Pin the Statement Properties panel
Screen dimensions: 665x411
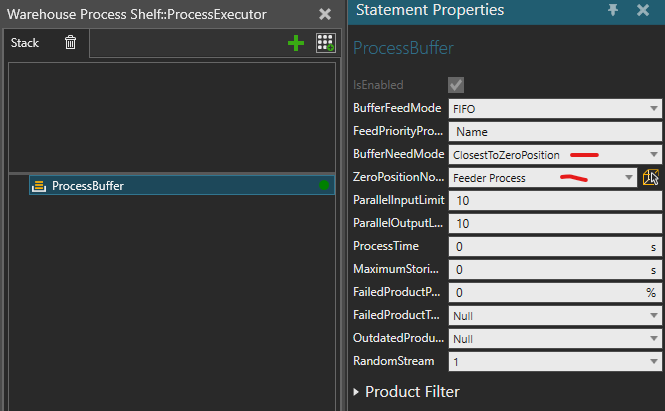(x=613, y=10)
